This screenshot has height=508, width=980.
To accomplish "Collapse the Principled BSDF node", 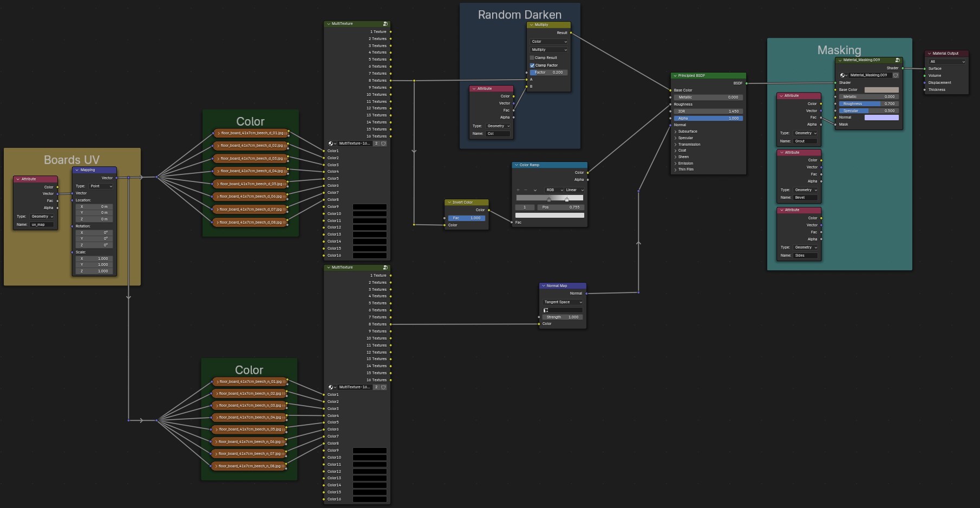I will [x=675, y=76].
